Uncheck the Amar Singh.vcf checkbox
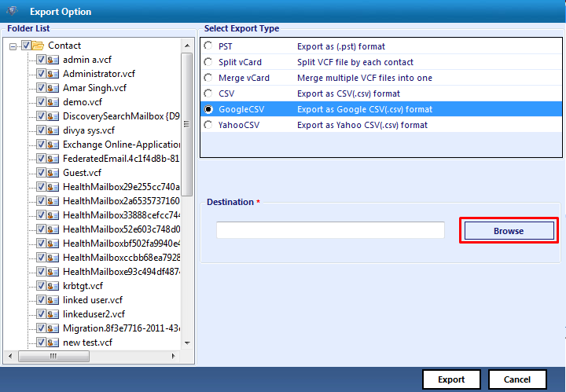 click(41, 88)
